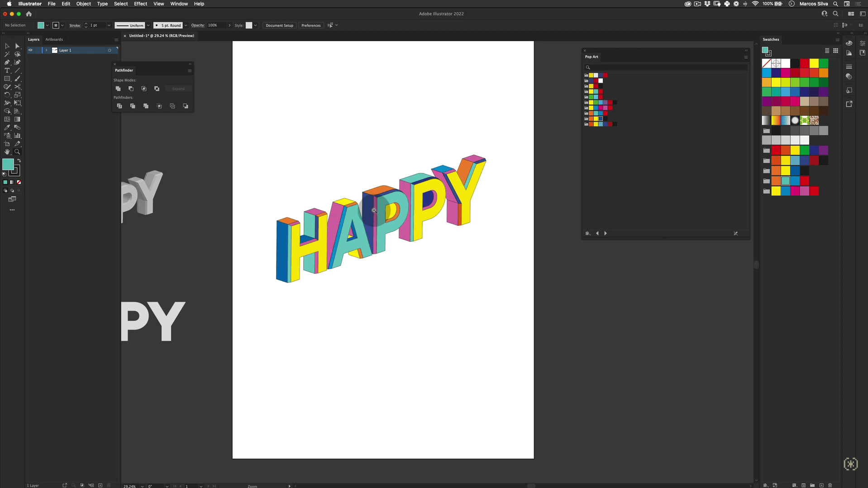Open the Object menu

[83, 4]
